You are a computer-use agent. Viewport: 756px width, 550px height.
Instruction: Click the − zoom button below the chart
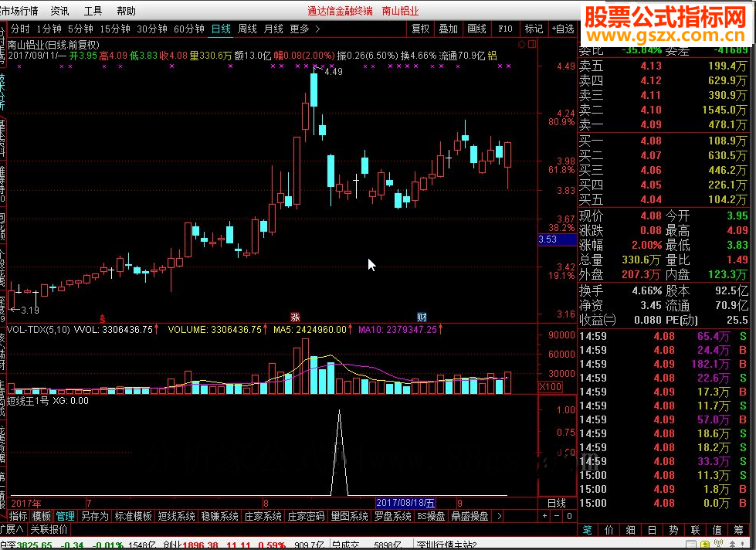[557, 516]
